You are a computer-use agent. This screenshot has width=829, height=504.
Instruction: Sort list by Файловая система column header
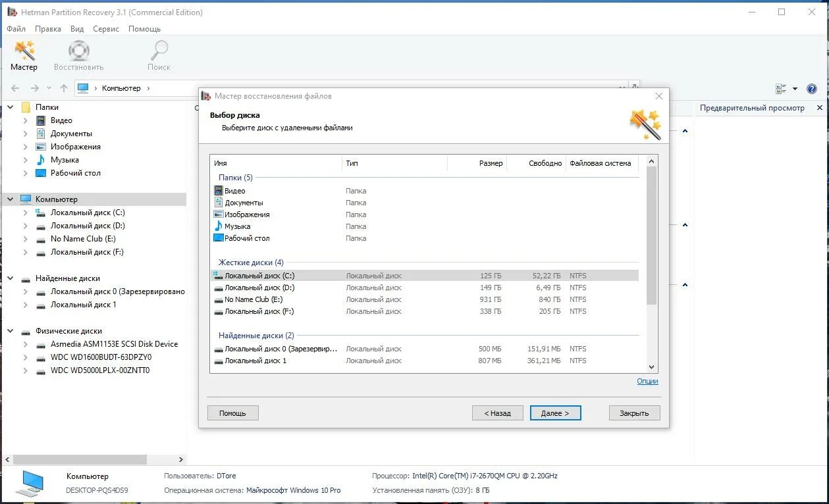602,163
